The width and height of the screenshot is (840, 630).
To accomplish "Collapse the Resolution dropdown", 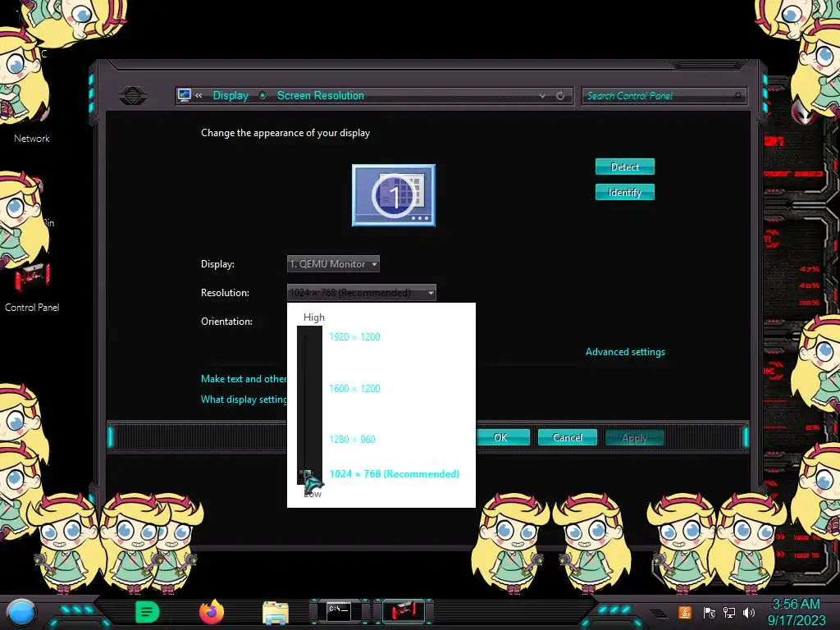I will [x=362, y=293].
